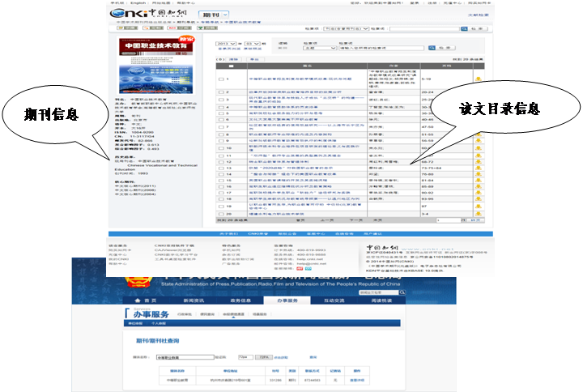
Task: Click 上一页 in table pagination
Action: (x=327, y=220)
